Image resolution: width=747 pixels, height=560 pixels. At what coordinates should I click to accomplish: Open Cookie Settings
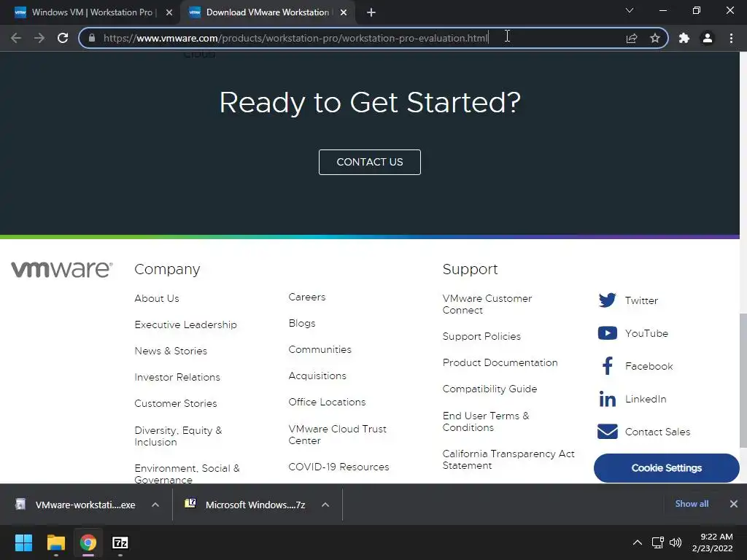coord(667,468)
